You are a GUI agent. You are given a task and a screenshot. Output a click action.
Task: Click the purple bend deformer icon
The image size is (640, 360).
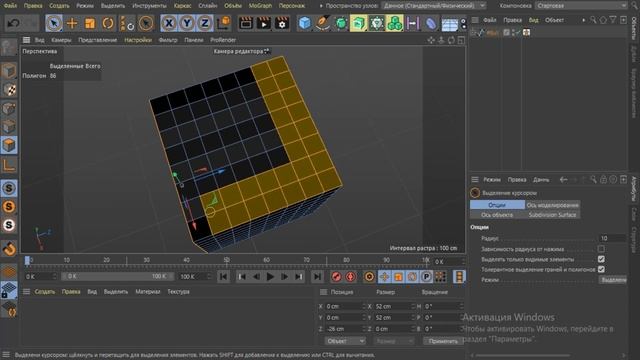click(430, 23)
